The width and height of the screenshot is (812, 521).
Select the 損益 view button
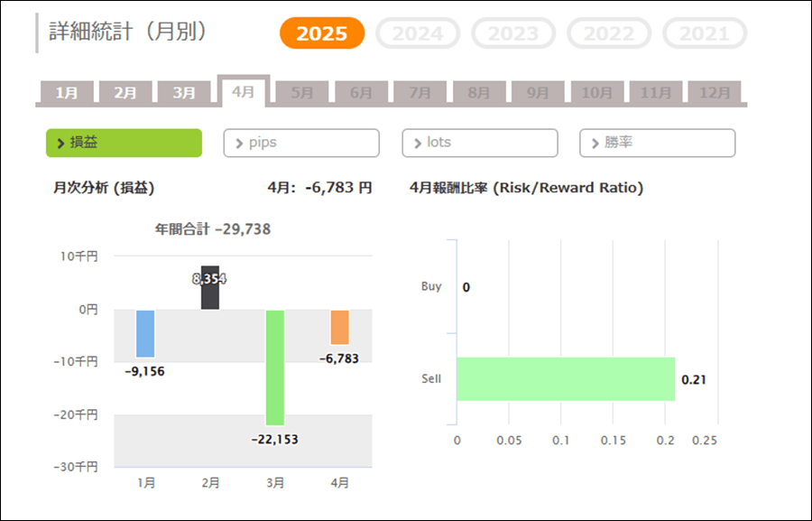tap(124, 143)
